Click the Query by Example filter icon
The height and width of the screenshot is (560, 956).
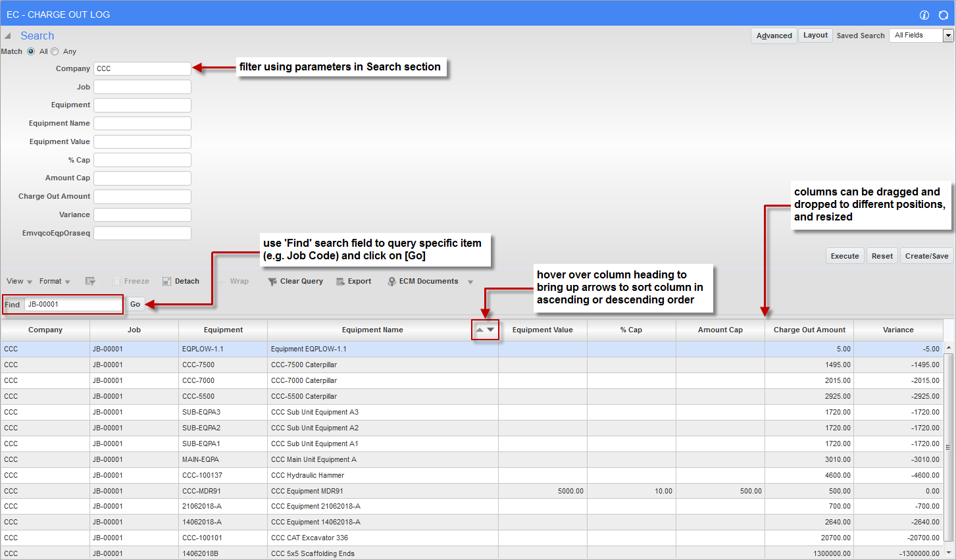coord(90,282)
